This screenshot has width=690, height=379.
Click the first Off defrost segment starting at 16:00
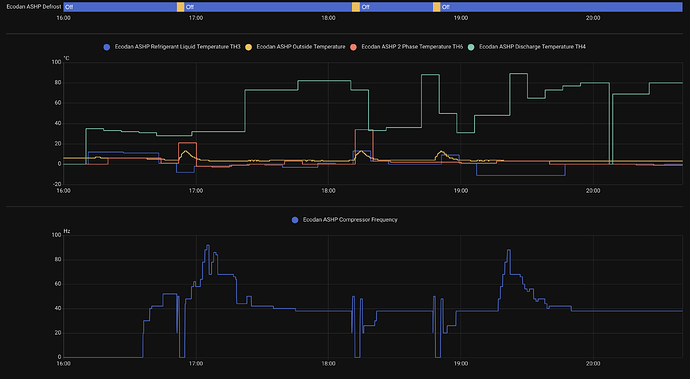coord(120,7)
